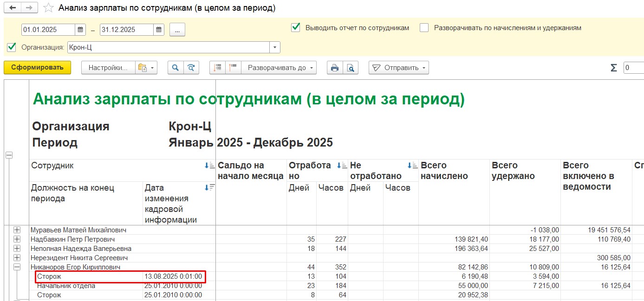
Task: Click the back navigation arrow
Action: (x=13, y=8)
